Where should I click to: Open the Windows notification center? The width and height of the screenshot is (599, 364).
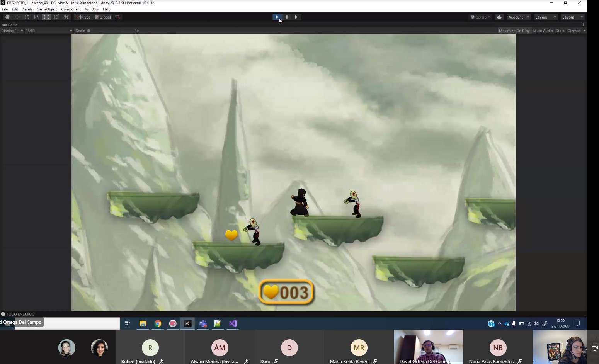(x=577, y=323)
